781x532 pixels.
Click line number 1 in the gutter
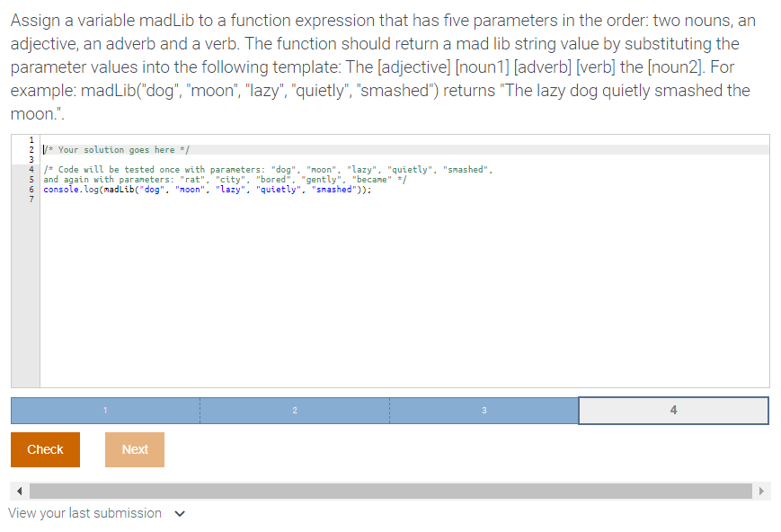point(31,139)
